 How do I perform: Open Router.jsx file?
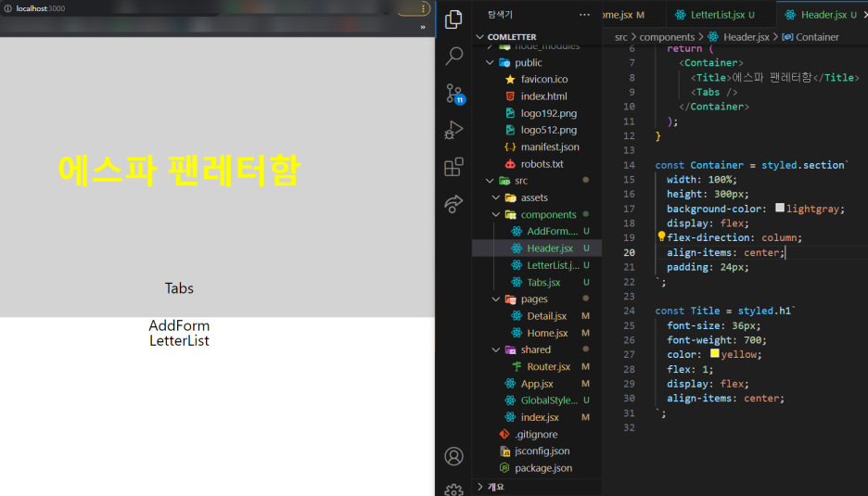click(x=548, y=366)
